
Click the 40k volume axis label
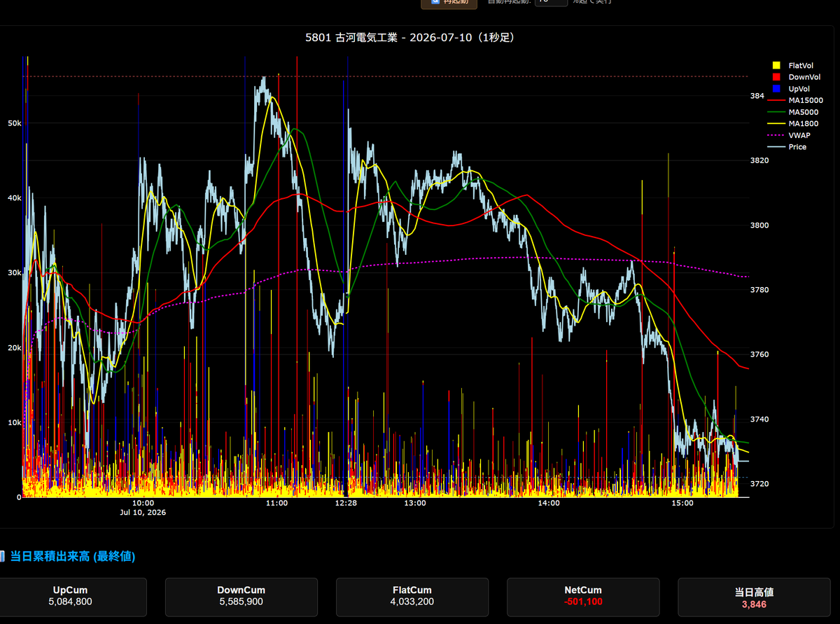click(x=14, y=198)
